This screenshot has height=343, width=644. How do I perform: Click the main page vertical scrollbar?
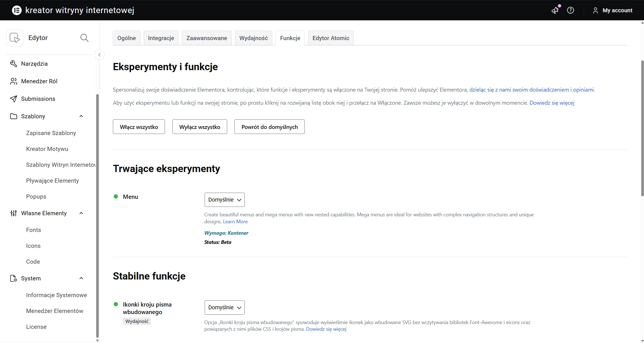click(642, 128)
